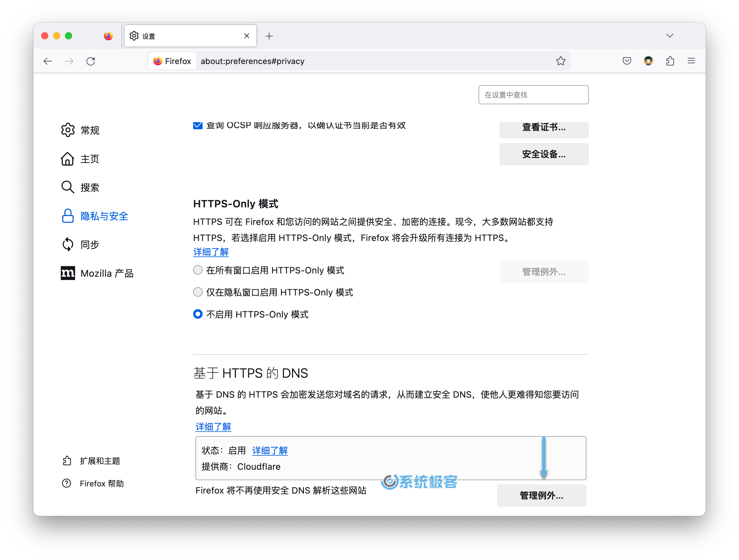
Task: Open 扩展和主题 link
Action: click(91, 461)
